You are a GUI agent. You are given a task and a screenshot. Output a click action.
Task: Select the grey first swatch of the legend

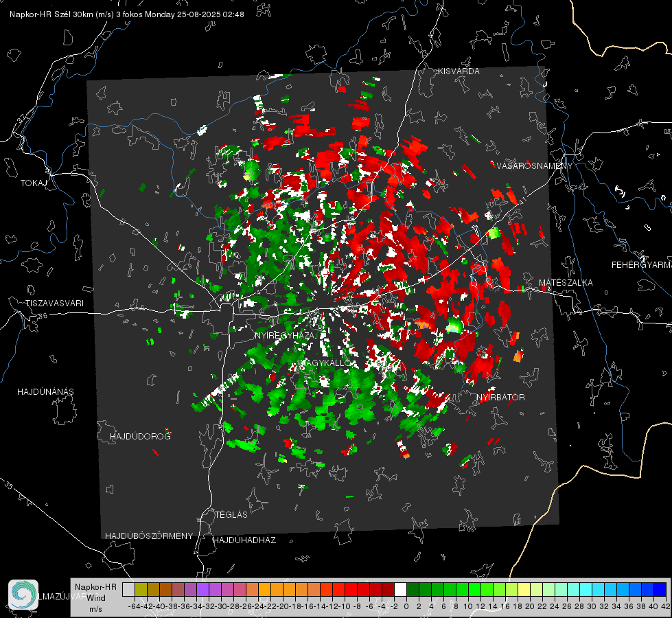click(x=128, y=589)
